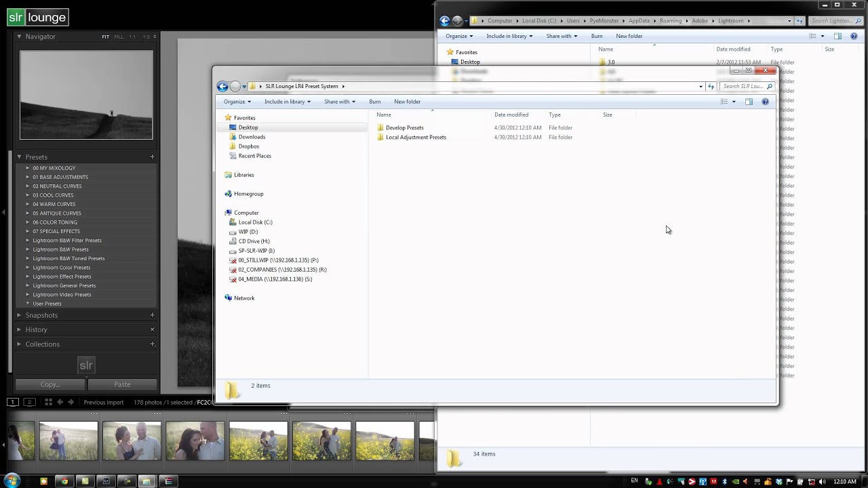868x488 pixels.
Task: Open Include in library menu, front window
Action: coord(288,102)
